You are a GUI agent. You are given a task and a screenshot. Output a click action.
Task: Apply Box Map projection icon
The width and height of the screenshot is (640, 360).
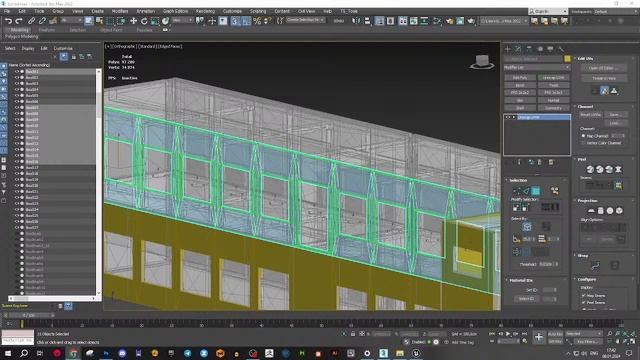pos(619,210)
